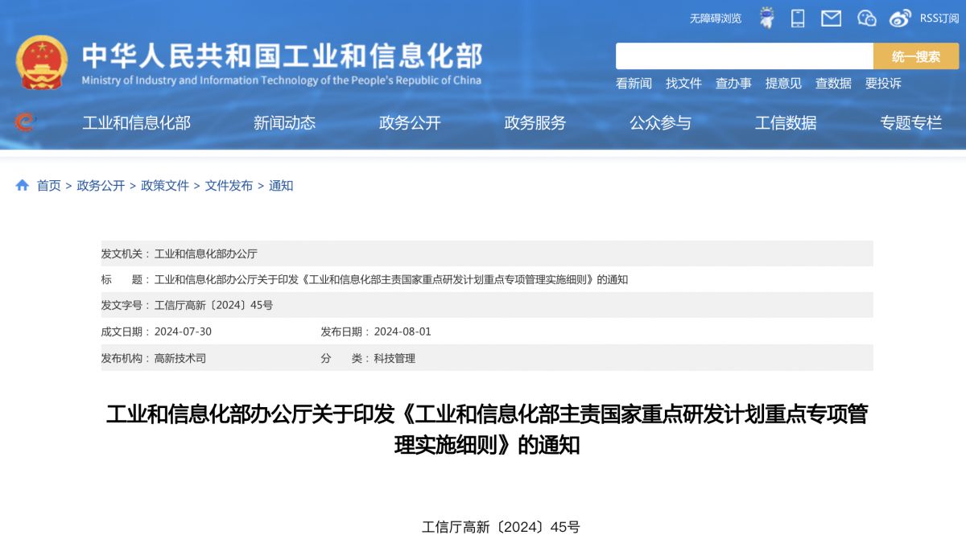Image resolution: width=966 pixels, height=560 pixels.
Task: Open the 政务公开 nav menu
Action: click(x=410, y=122)
